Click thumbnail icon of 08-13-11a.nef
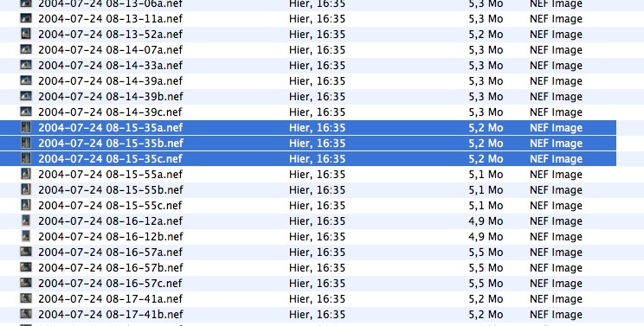Viewport: 644px width, 326px height. 26,19
